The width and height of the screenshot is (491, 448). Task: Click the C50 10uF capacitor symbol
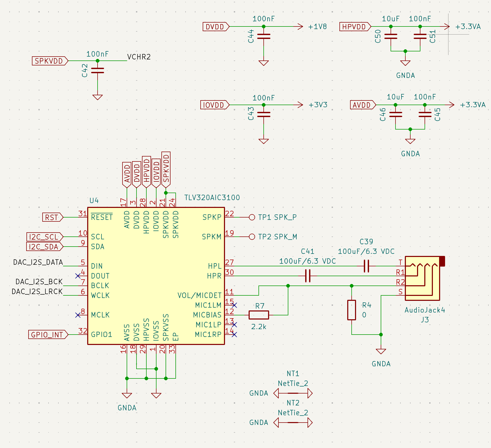coord(391,36)
